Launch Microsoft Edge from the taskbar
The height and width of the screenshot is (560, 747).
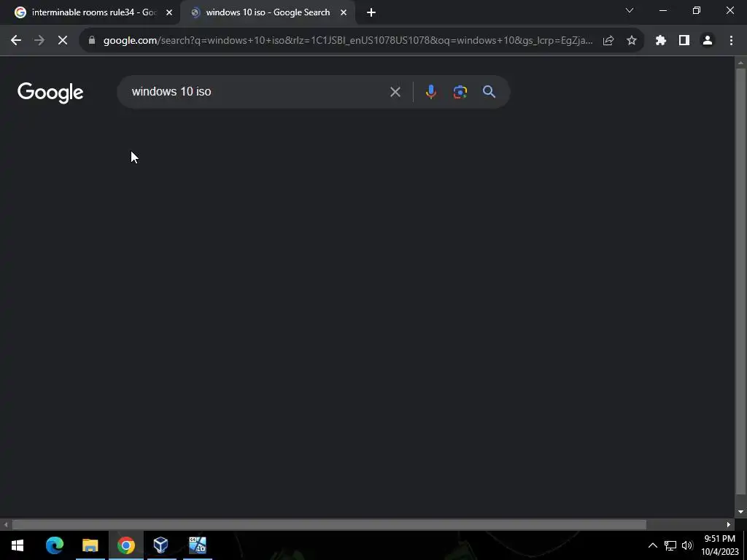point(54,545)
